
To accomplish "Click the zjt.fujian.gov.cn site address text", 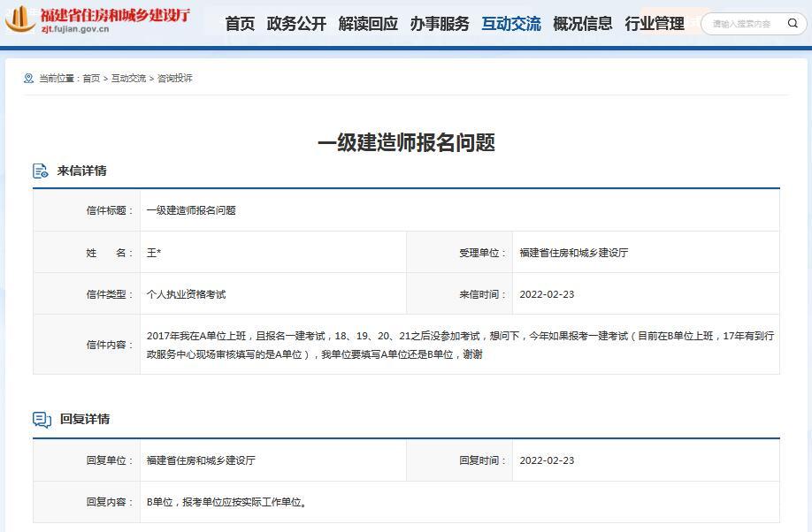I will click(x=75, y=29).
